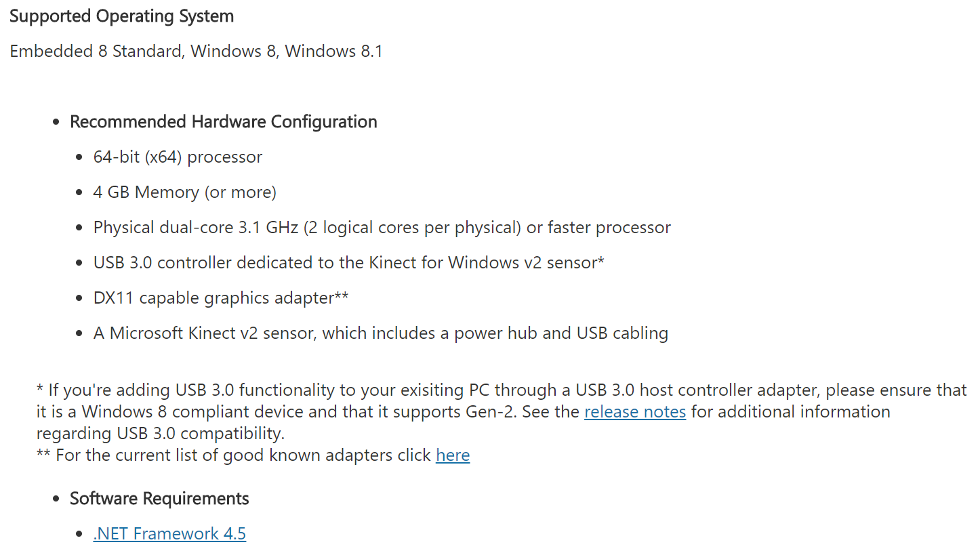
Task: Click the Software Requirements heading
Action: point(159,498)
